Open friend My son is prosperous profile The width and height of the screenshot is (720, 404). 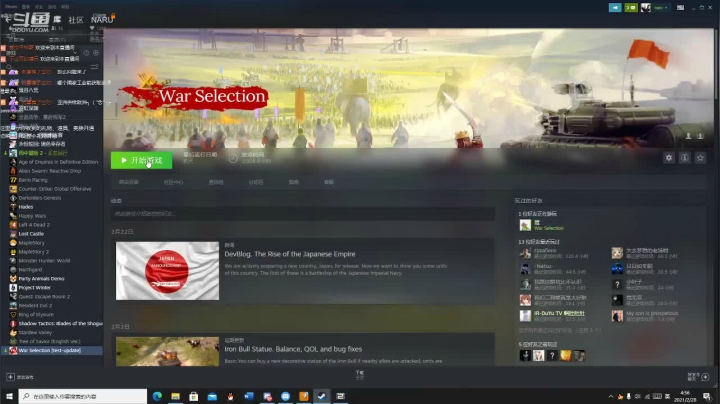[x=652, y=313]
